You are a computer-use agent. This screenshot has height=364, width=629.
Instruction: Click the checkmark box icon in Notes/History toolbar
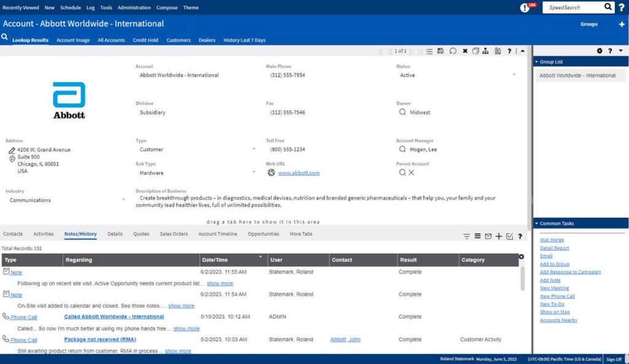[509, 236]
